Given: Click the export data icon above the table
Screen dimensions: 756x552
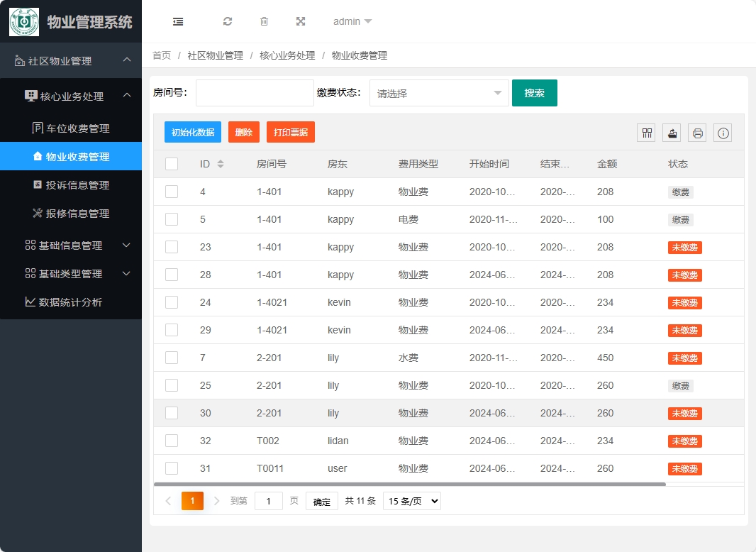Looking at the screenshot, I should [671, 133].
